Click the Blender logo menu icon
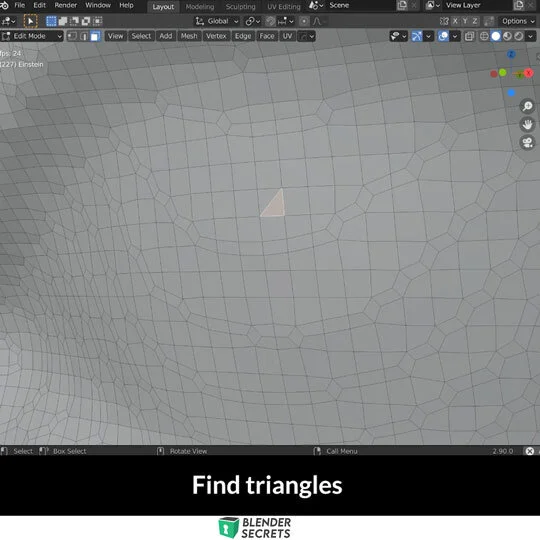Screen dimensions: 540x540 tap(4, 5)
